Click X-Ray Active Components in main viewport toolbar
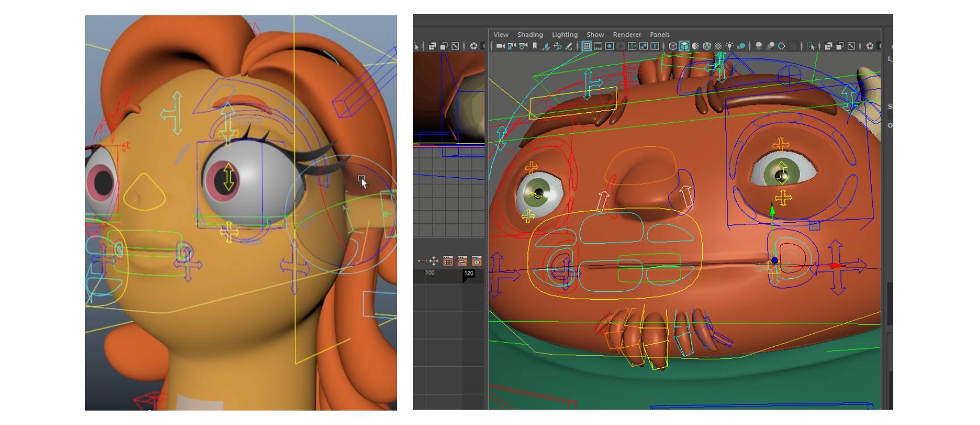This screenshot has width=980, height=425. tap(851, 46)
